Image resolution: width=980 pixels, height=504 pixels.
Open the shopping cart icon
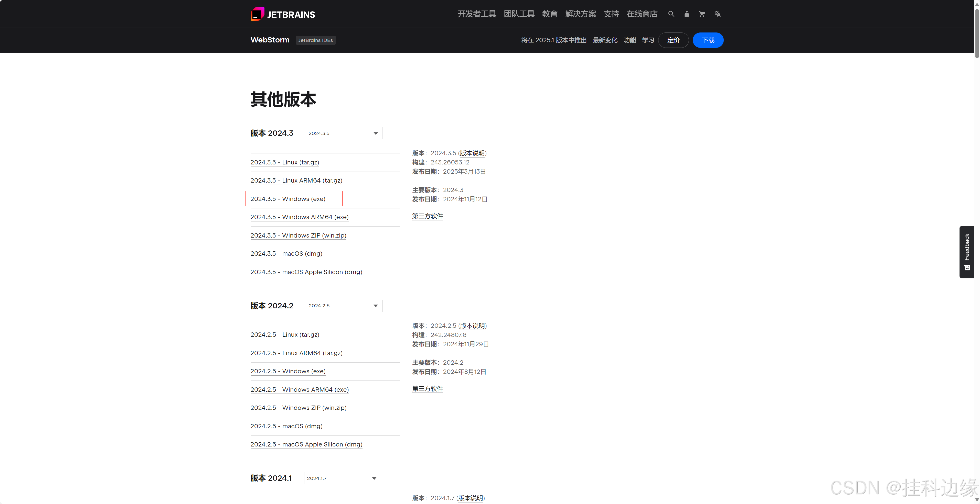[x=702, y=14]
